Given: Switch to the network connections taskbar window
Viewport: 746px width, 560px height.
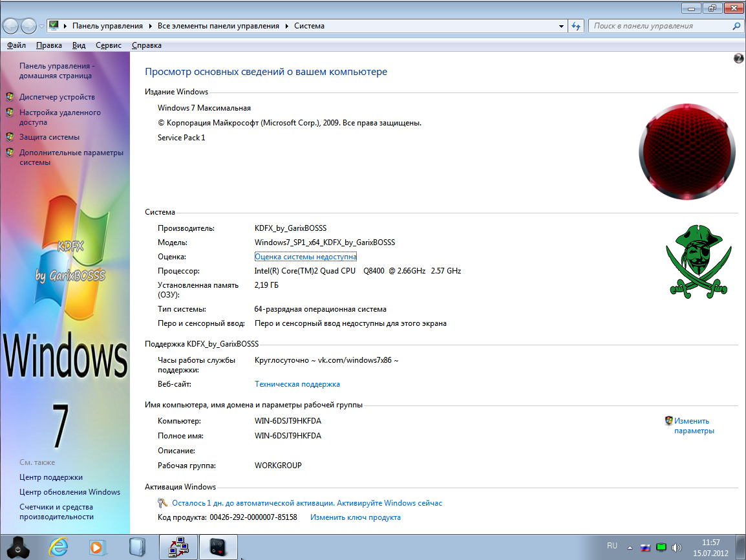Looking at the screenshot, I should 178,547.
